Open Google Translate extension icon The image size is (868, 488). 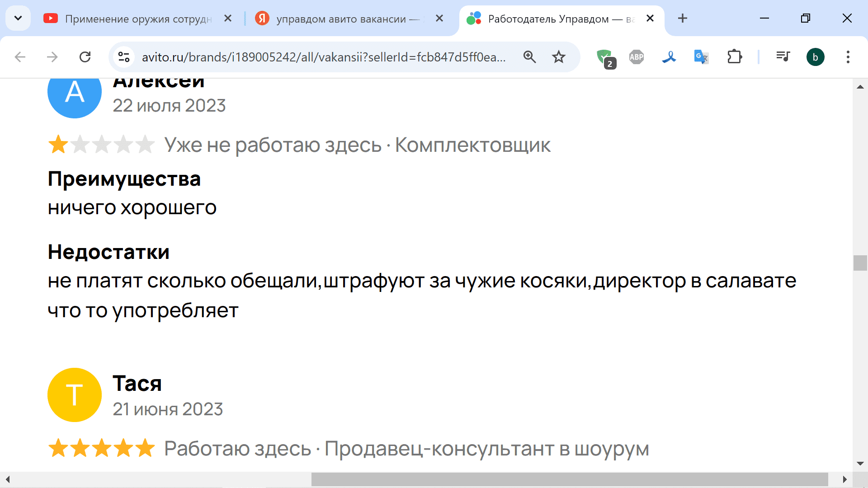point(701,57)
